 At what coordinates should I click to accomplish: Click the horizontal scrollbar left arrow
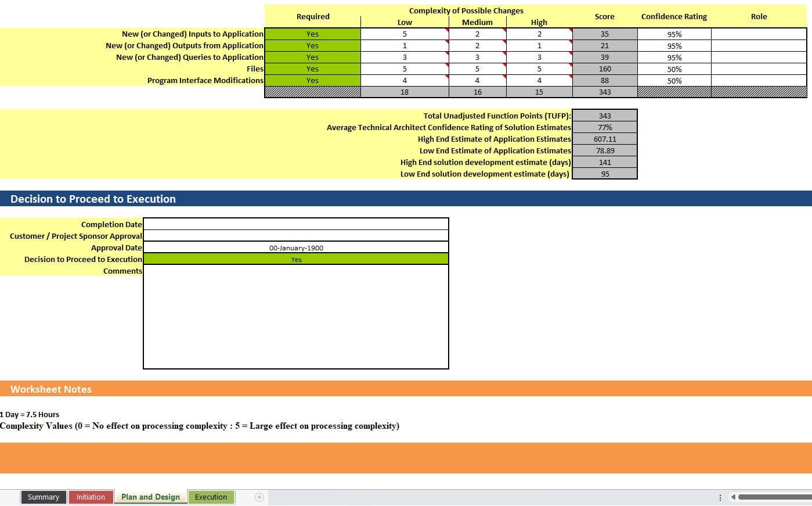(733, 497)
